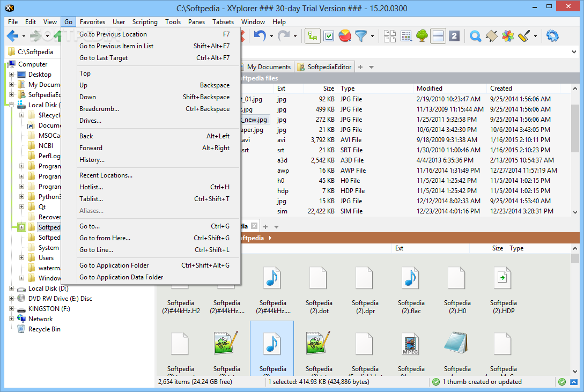
Task: Sort the upper list by Size column
Action: point(320,88)
